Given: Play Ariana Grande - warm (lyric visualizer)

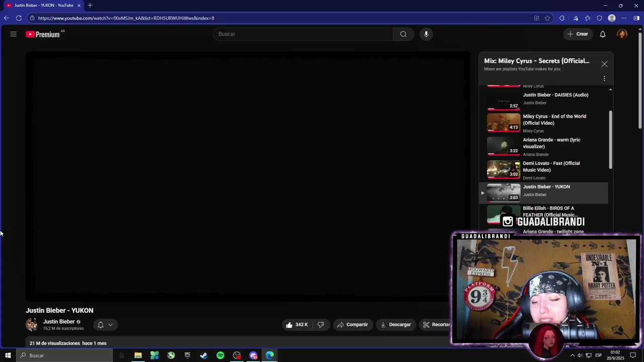Looking at the screenshot, I should pos(551,143).
